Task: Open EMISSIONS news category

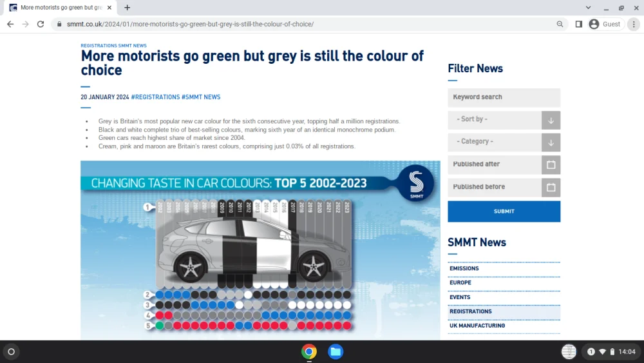Action: pyautogui.click(x=464, y=268)
